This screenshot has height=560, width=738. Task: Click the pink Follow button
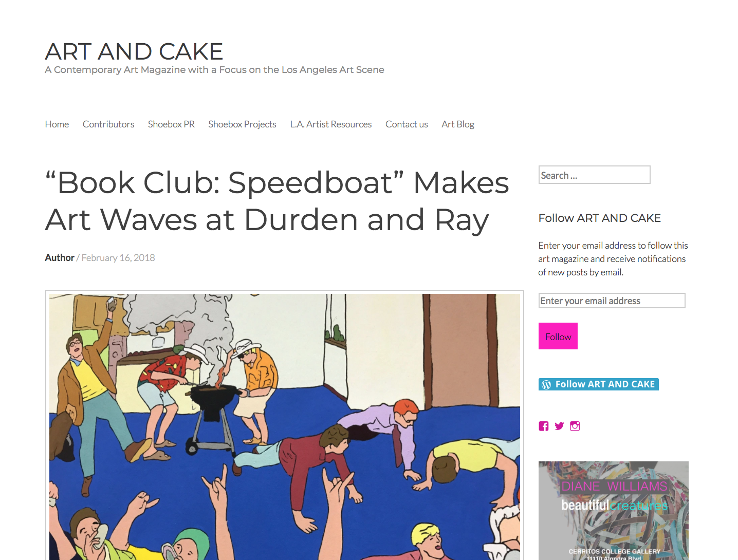[558, 336]
